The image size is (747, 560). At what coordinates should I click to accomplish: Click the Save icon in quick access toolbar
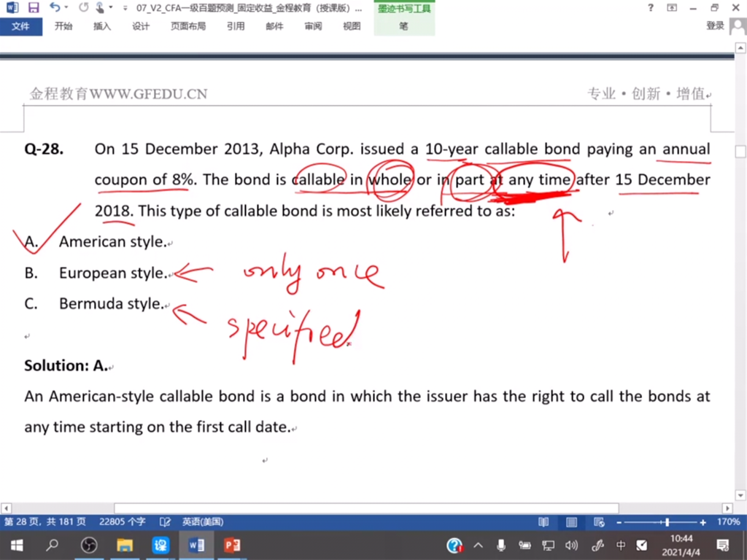click(x=34, y=7)
